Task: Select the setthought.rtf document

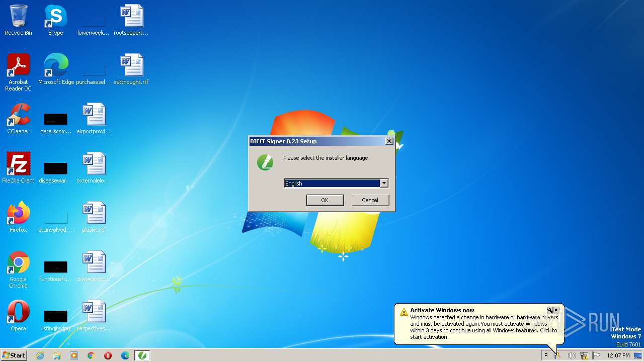Action: pos(131,70)
